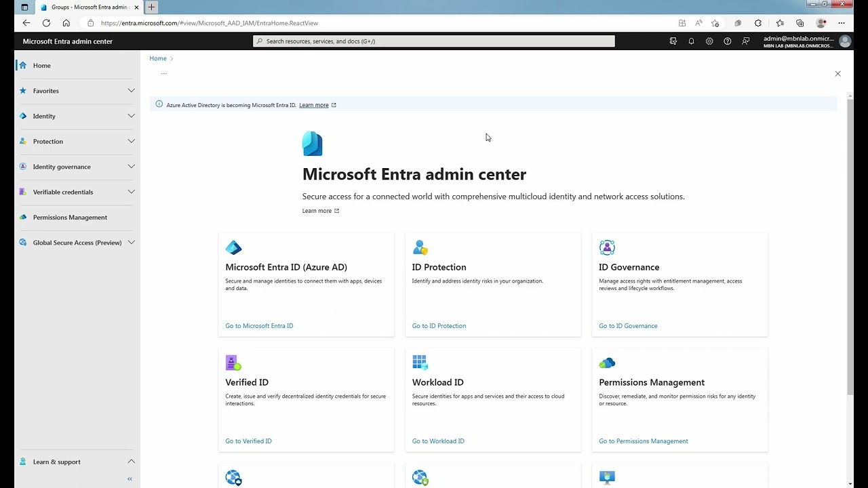Collapse the Learn & support section chevron
The image size is (868, 488).
click(x=132, y=462)
